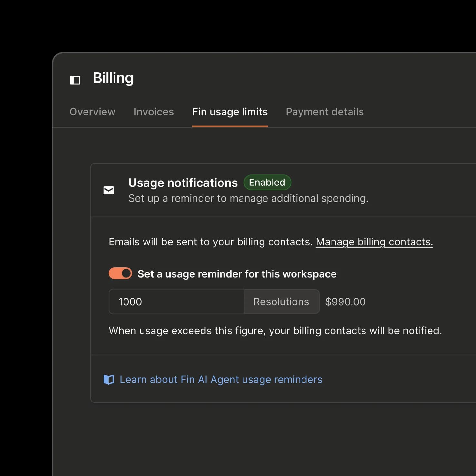Open Learn about Fin AI Agent usage reminders

tap(221, 380)
